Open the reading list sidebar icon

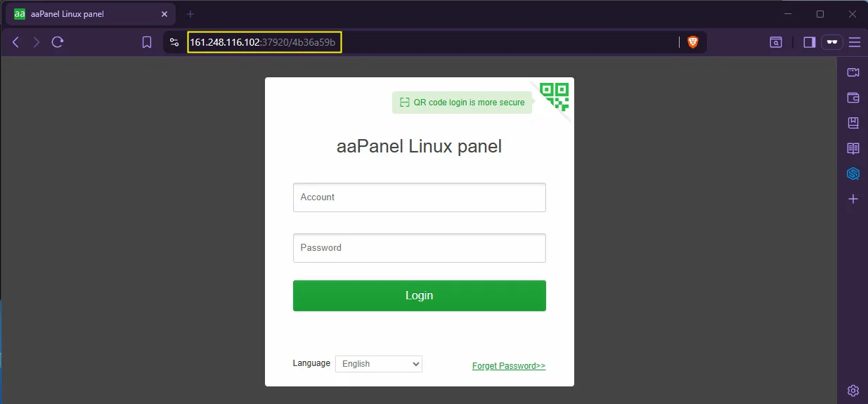click(x=853, y=148)
